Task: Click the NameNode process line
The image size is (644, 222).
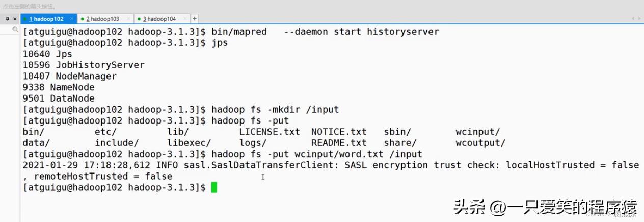Action: (59, 87)
